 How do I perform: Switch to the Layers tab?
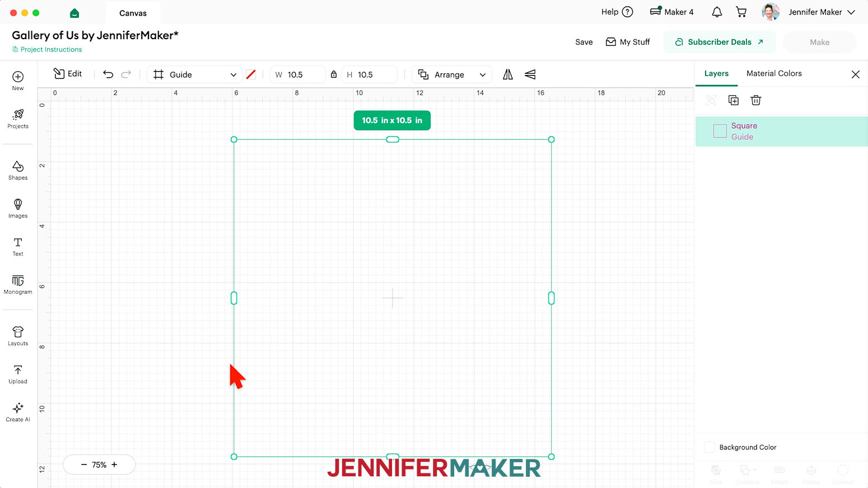click(x=716, y=73)
